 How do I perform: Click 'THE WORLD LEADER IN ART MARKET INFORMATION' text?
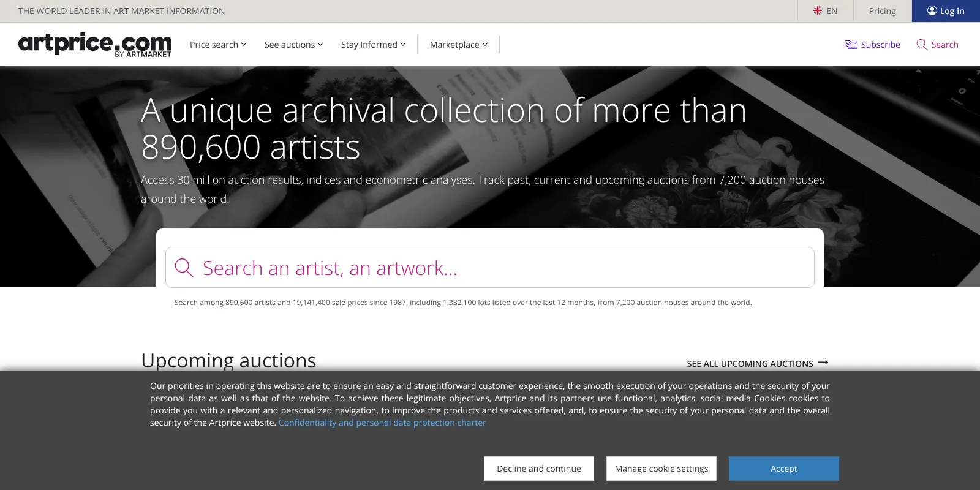click(121, 11)
